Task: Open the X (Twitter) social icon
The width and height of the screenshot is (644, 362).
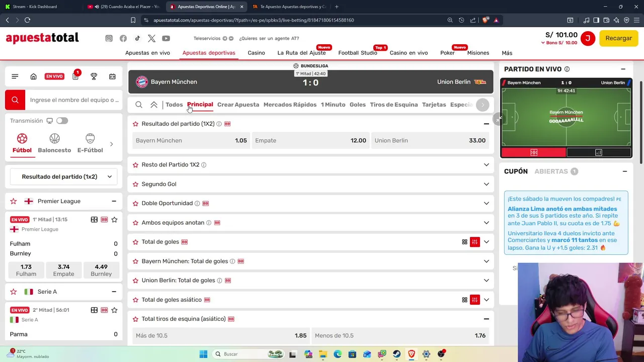Action: 151,38
